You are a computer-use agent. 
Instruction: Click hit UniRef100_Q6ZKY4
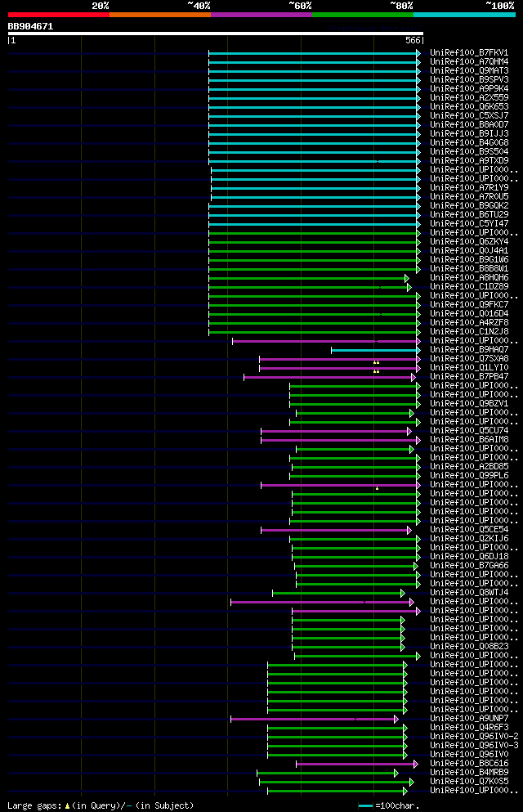469,241
